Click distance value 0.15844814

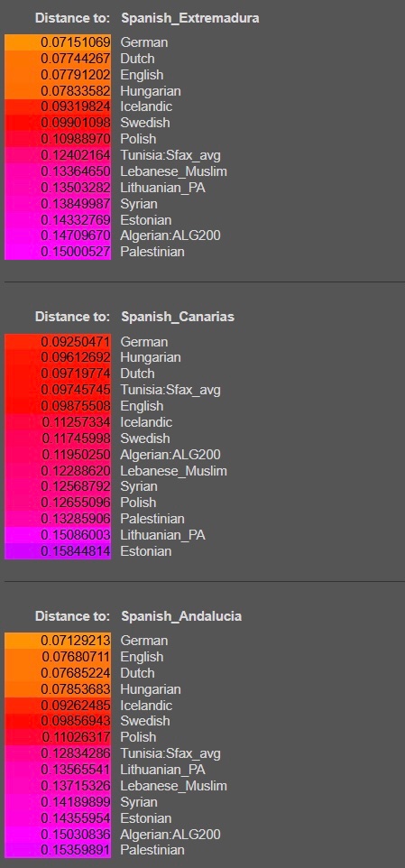77,551
